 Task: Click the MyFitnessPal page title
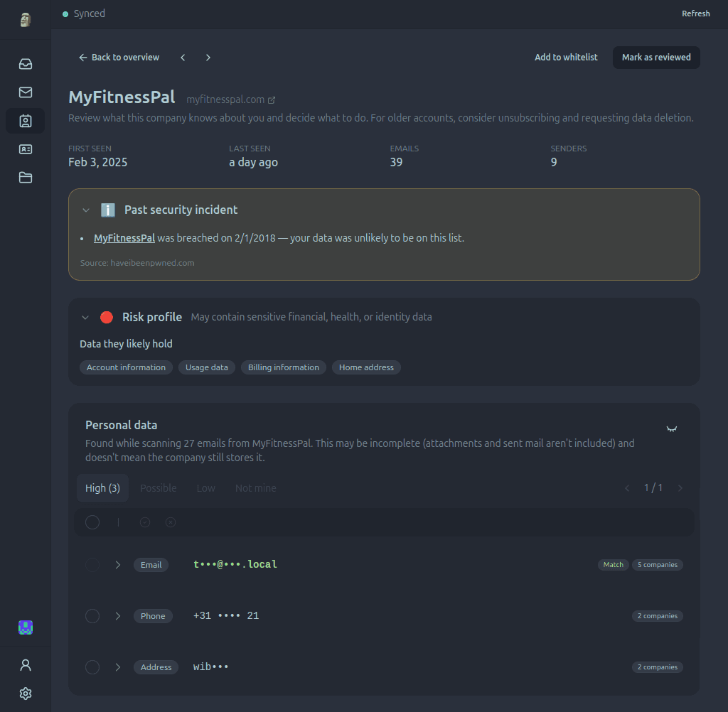pos(122,97)
